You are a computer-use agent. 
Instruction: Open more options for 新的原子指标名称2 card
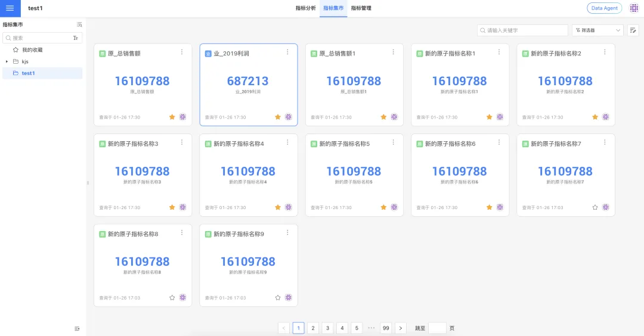[605, 52]
